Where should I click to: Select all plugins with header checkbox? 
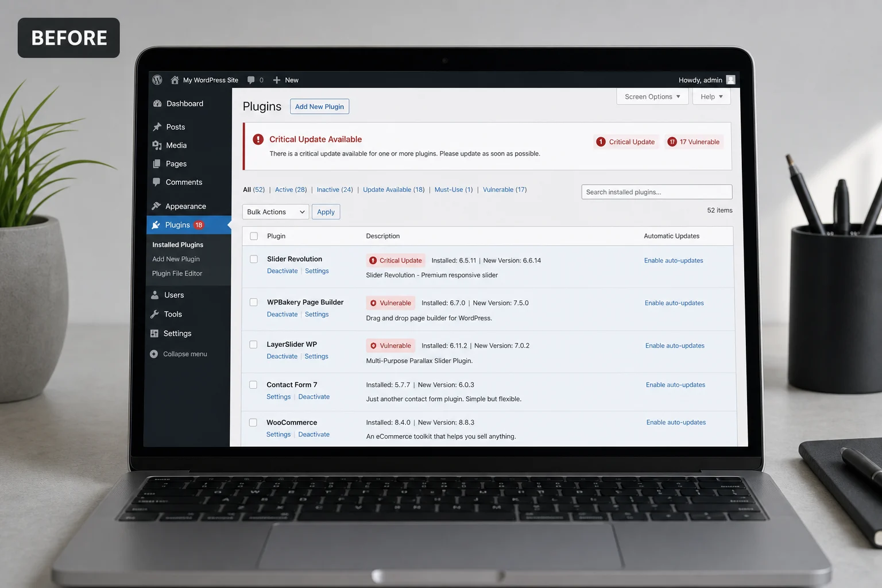[x=254, y=236]
